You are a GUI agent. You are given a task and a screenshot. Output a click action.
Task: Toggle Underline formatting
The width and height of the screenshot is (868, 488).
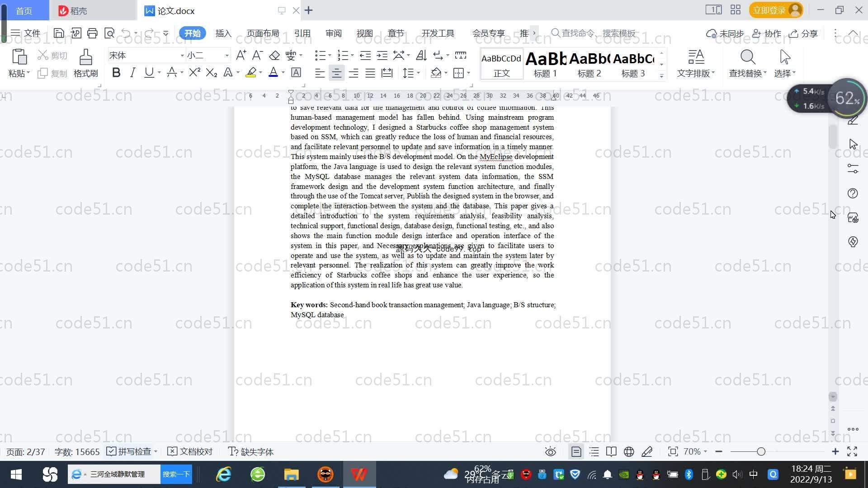pos(149,72)
